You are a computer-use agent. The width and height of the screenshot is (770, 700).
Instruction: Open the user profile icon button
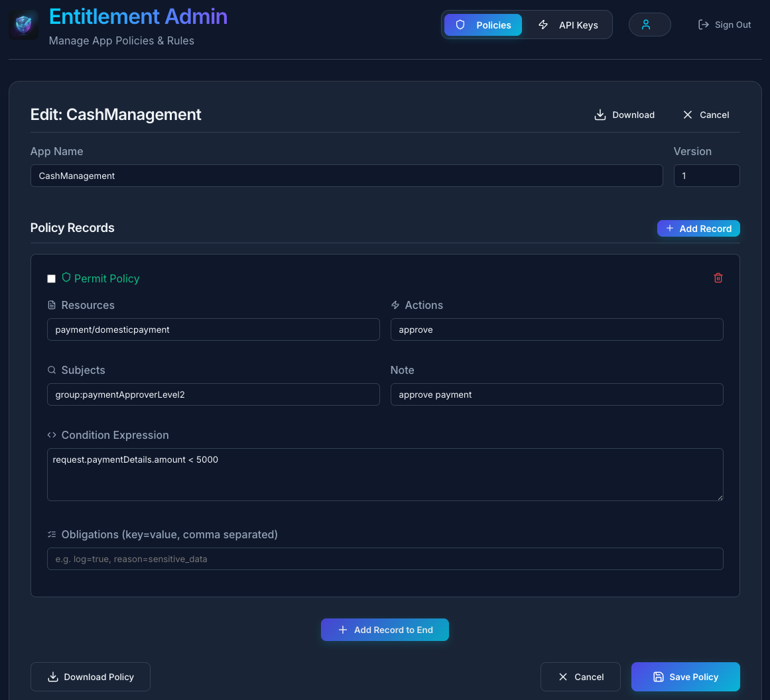click(649, 25)
